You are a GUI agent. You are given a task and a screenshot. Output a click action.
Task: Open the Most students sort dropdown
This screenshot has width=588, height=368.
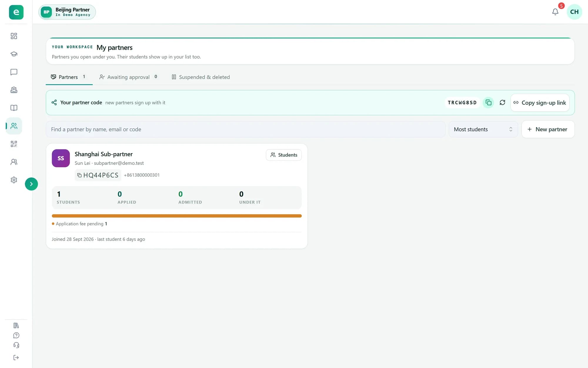[x=483, y=129]
